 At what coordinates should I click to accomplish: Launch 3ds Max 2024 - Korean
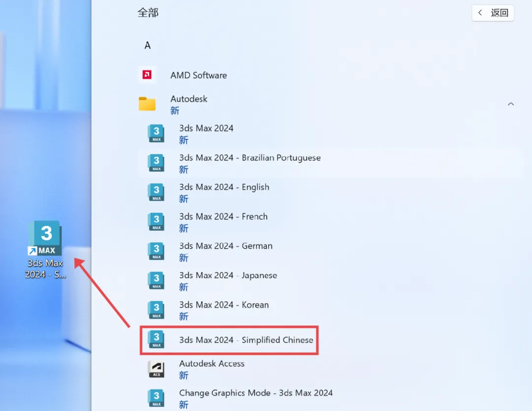coord(224,305)
